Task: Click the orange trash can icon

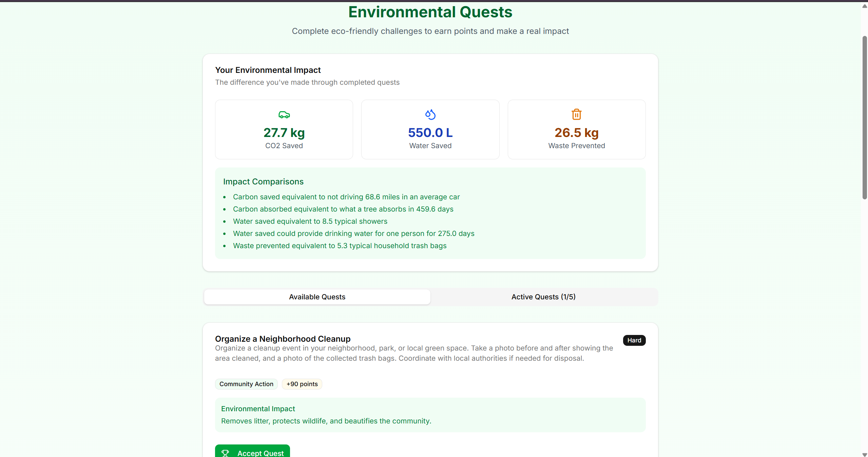Action: coord(576,115)
